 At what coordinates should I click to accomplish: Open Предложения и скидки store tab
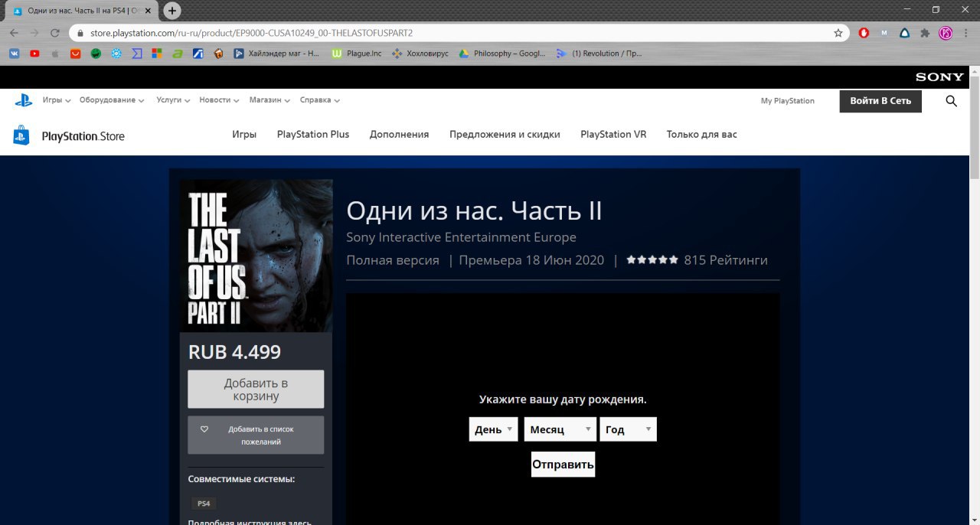coord(505,134)
